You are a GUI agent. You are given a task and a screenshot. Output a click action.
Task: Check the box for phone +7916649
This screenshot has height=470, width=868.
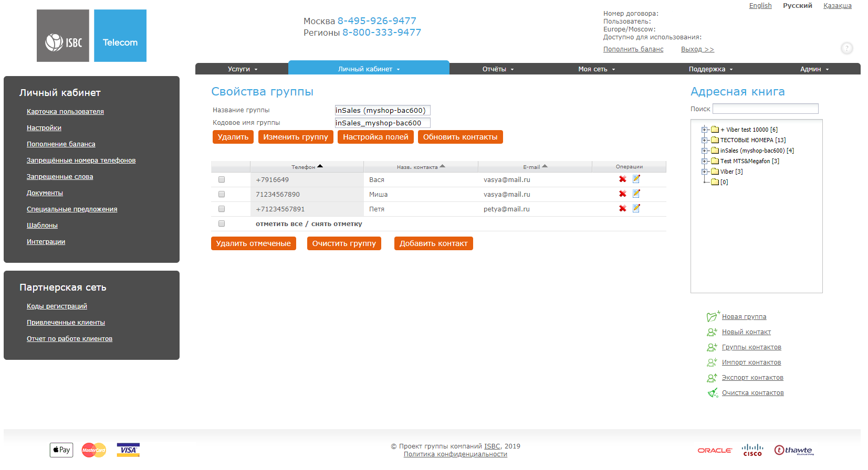pyautogui.click(x=222, y=180)
